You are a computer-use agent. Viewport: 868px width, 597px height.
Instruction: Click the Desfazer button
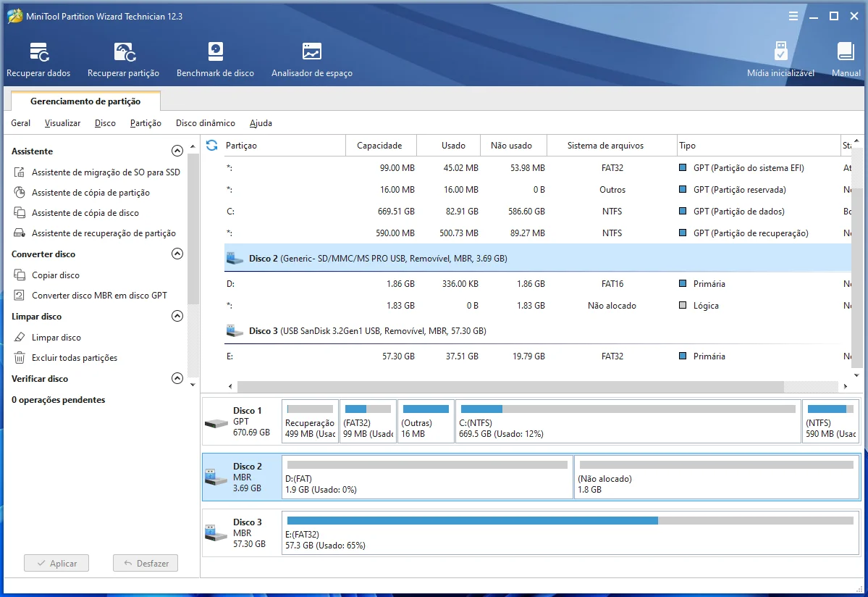(146, 563)
